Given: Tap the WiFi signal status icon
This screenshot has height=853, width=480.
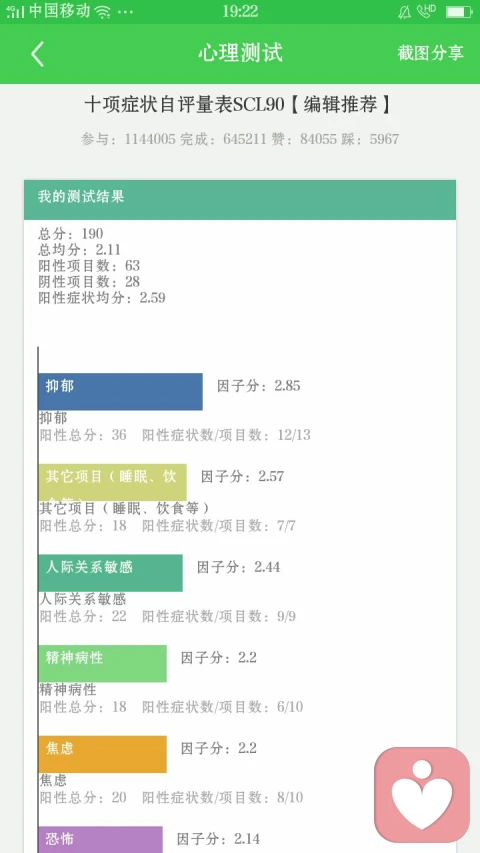Looking at the screenshot, I should pos(102,12).
